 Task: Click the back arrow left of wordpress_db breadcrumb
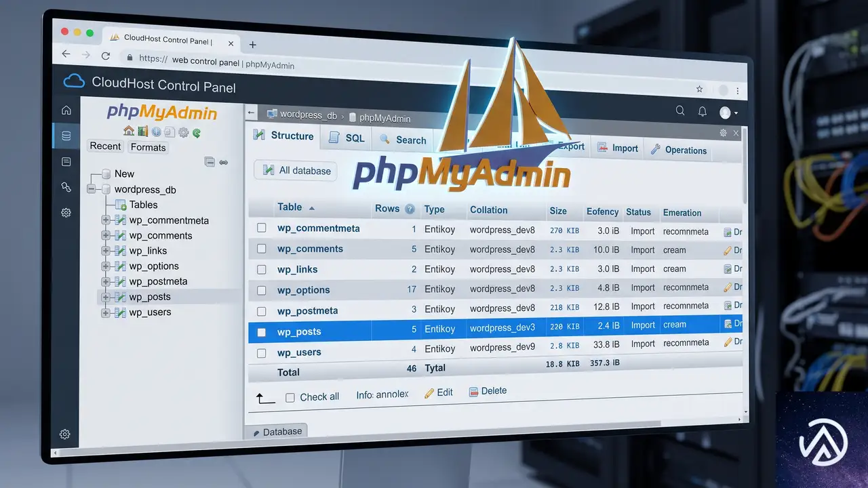click(x=252, y=113)
